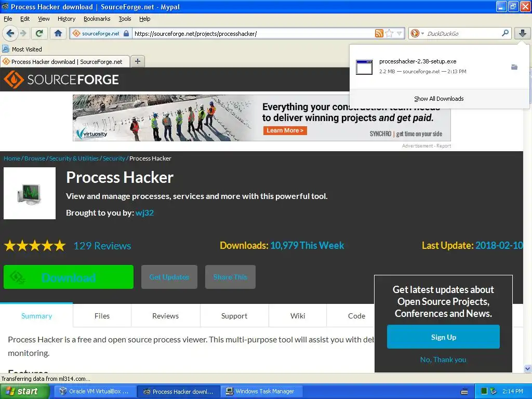This screenshot has height=399, width=532.
Task: Switch to the Wiki tab
Action: click(x=298, y=315)
